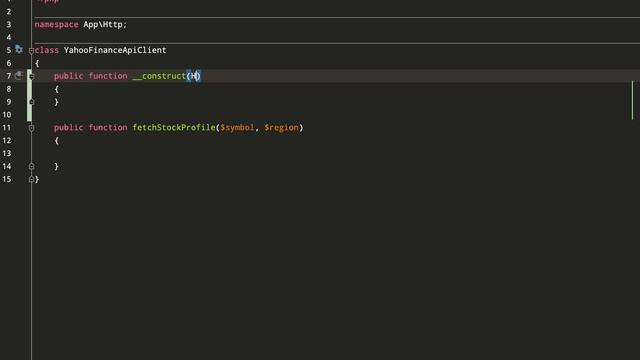Screen dimensions: 640x360
Task: Collapse the class YahooFinanceApiClient fold marker
Action: tap(31, 51)
